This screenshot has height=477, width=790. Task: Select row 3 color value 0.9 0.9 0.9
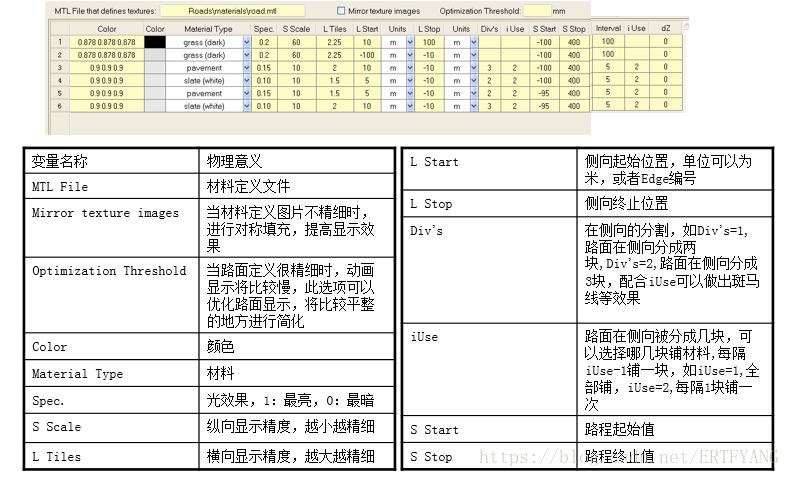[107, 67]
